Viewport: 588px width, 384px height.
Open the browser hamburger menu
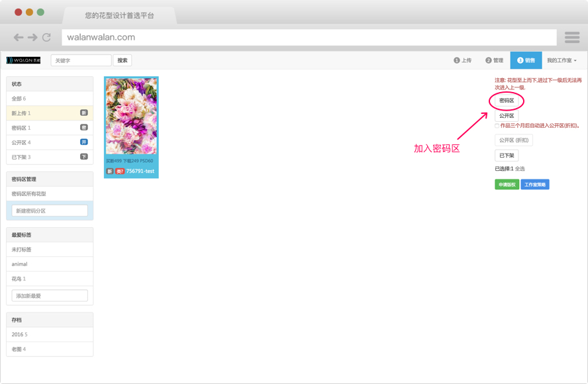point(572,38)
